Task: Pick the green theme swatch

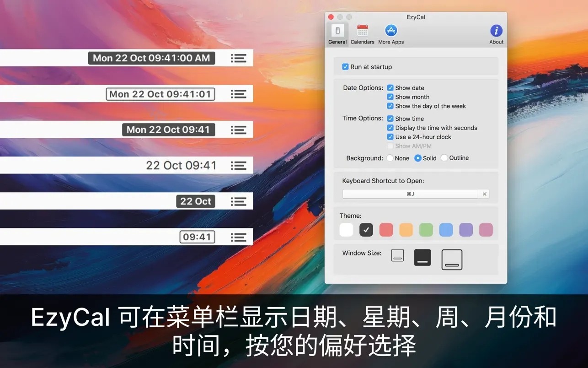Action: pos(426,230)
